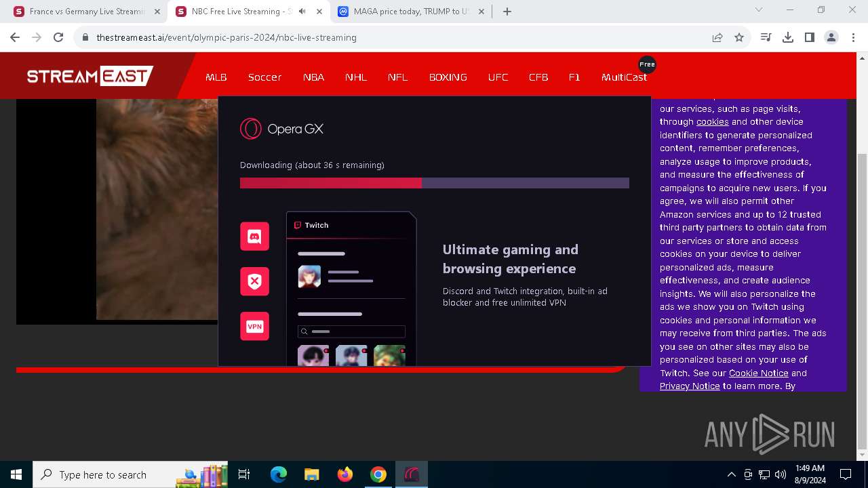Close the NBC Free Live Streaming tab
The width and height of the screenshot is (868, 488).
319,12
